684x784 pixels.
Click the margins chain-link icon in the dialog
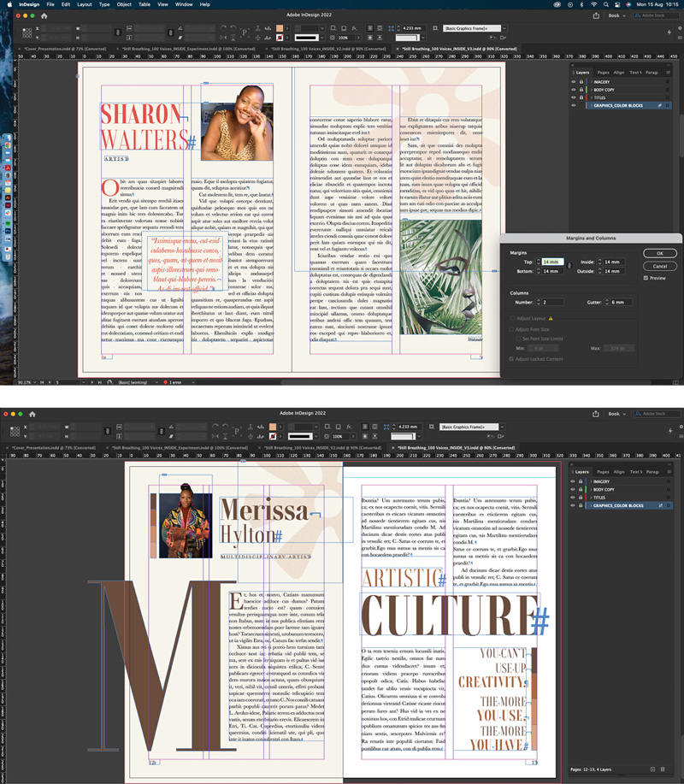coord(569,267)
